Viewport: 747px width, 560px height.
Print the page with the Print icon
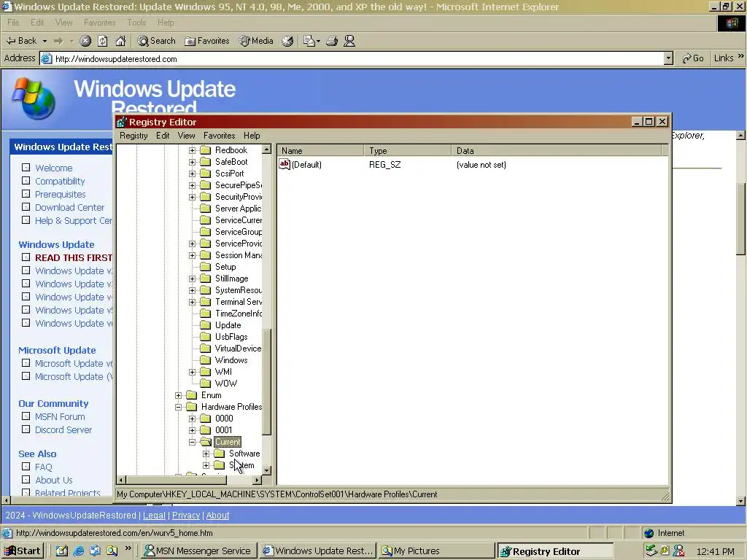pyautogui.click(x=332, y=41)
